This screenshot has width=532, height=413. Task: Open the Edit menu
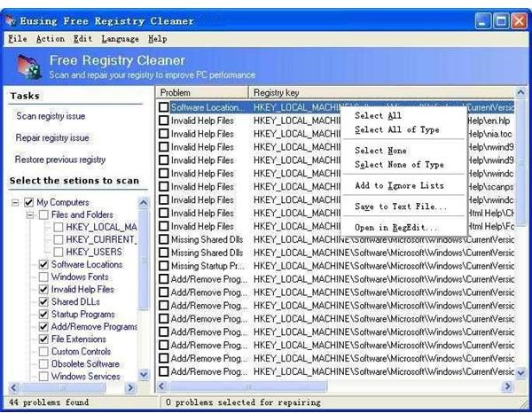[x=82, y=39]
